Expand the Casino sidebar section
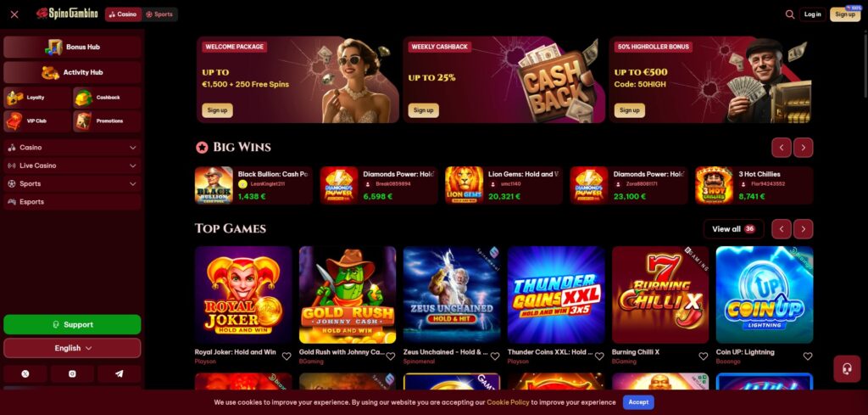This screenshot has width=868, height=415. [x=73, y=148]
